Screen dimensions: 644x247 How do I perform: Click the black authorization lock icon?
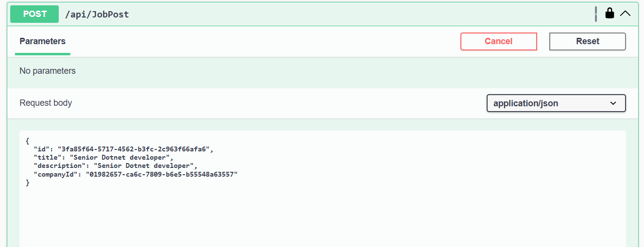pos(610,13)
